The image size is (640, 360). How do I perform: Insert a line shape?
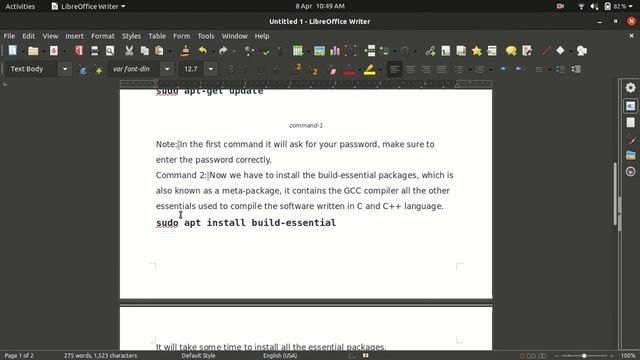[546, 51]
